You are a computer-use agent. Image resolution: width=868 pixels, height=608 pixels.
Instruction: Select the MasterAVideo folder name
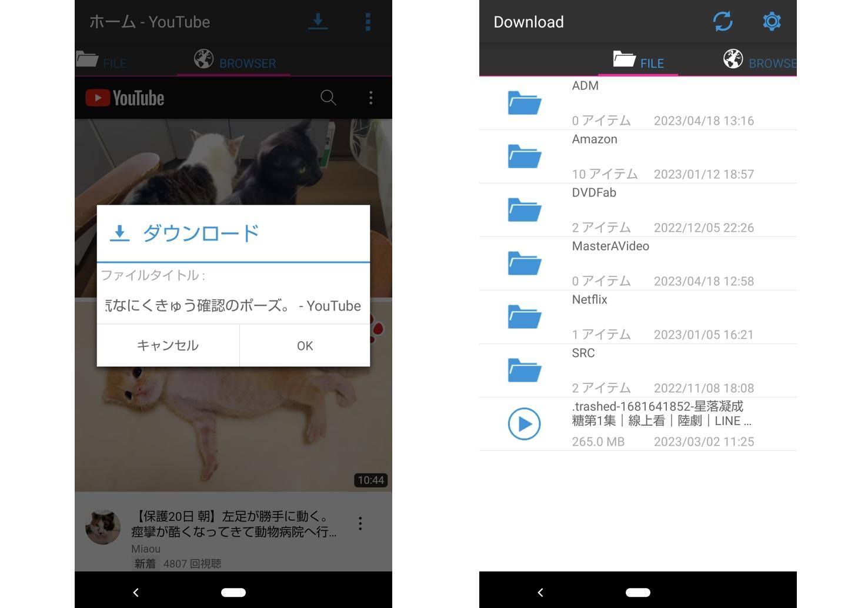610,246
